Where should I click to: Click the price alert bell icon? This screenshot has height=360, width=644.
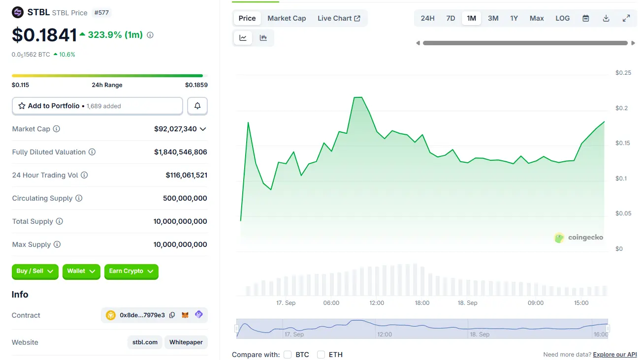coord(197,106)
